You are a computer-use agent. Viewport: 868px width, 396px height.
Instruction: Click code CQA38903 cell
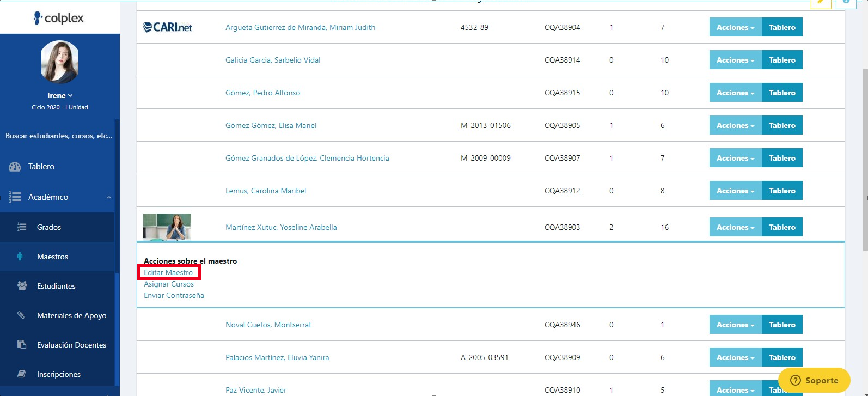click(562, 227)
